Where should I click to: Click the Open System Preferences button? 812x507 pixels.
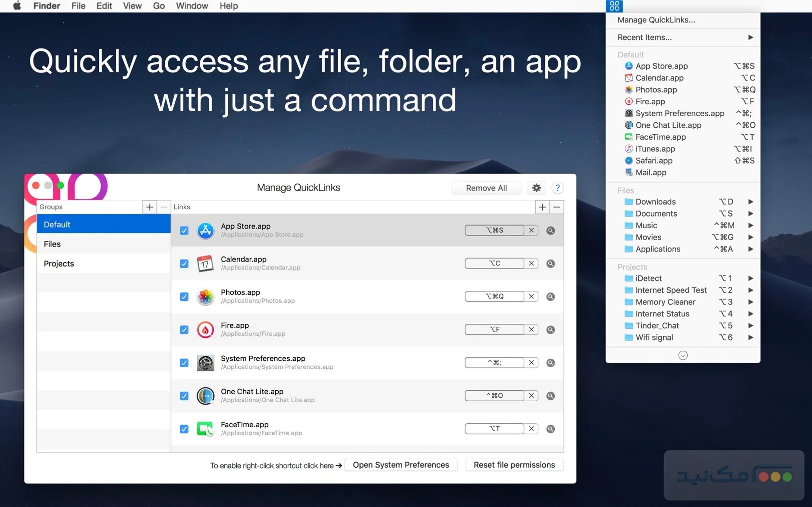click(x=401, y=465)
